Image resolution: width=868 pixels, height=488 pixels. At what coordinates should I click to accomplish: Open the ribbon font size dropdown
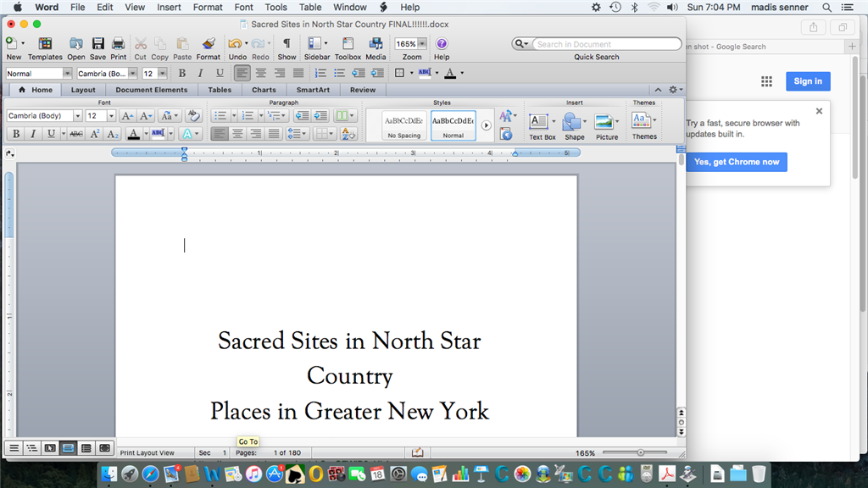[111, 115]
